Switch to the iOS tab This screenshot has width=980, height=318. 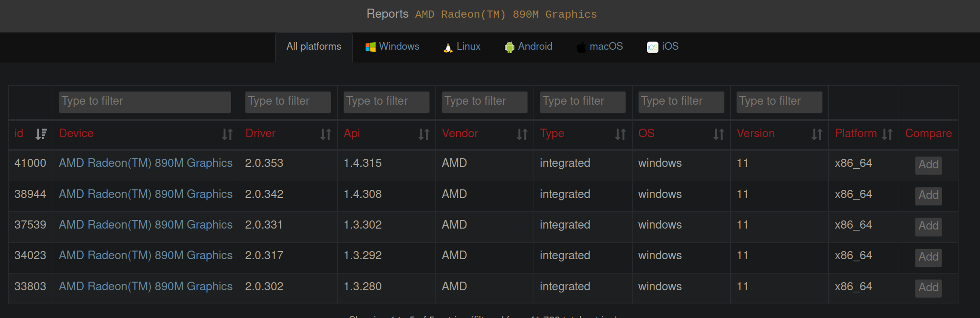[x=663, y=47]
